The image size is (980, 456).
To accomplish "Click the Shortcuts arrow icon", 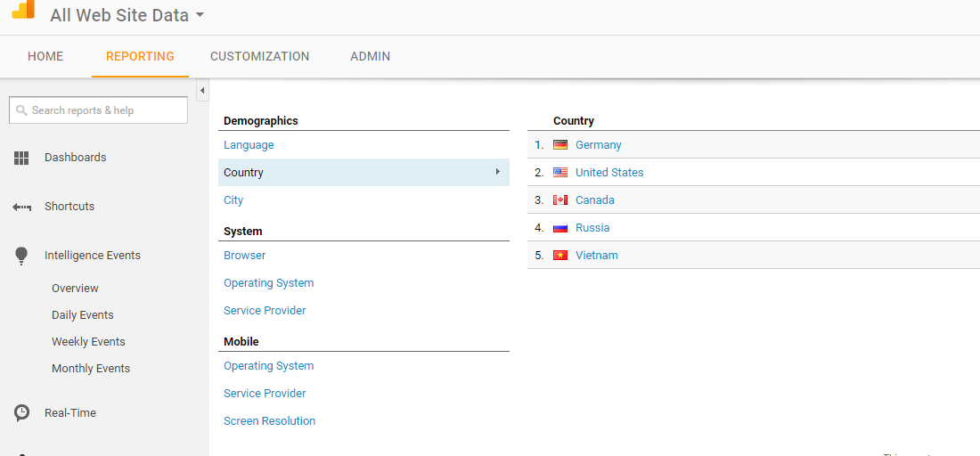I will coord(21,207).
